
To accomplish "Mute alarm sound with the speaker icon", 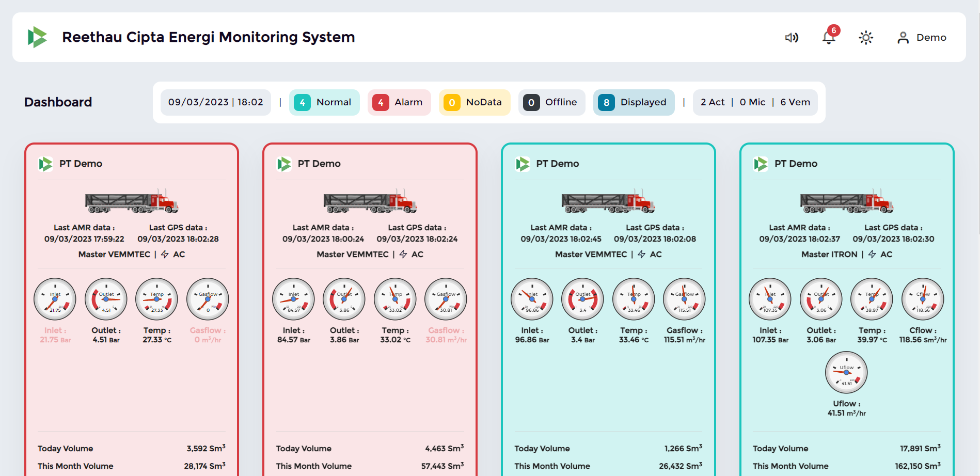I will [791, 38].
